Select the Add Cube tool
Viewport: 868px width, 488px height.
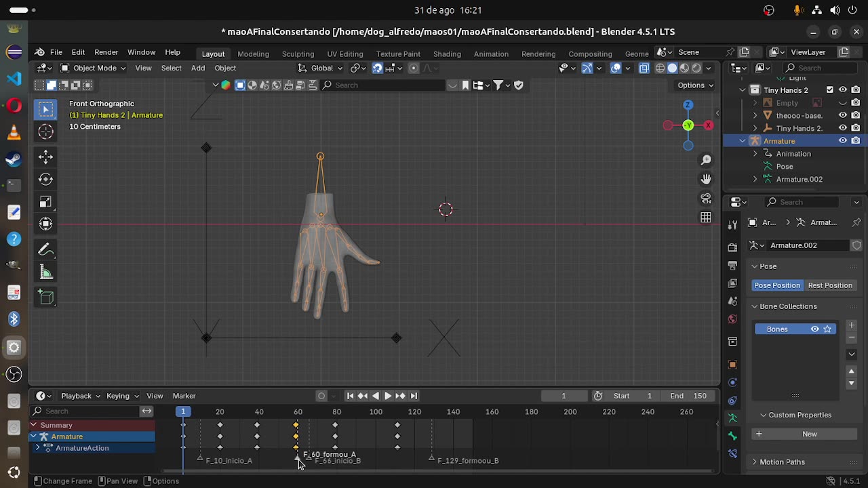45,298
